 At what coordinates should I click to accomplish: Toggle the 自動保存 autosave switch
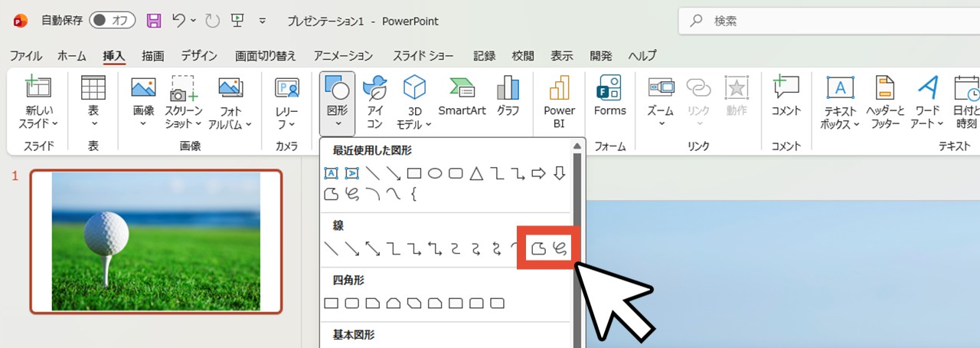[x=112, y=21]
